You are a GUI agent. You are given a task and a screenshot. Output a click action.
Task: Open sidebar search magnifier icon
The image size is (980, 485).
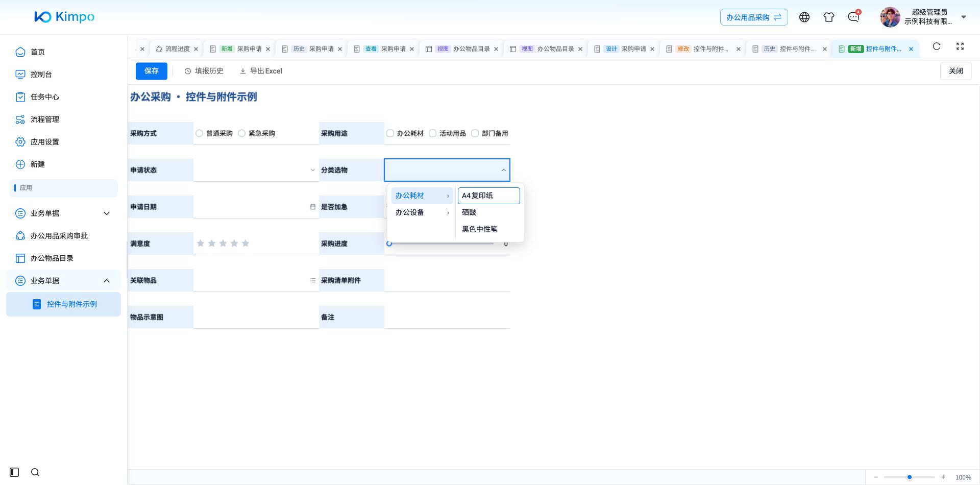coord(35,472)
